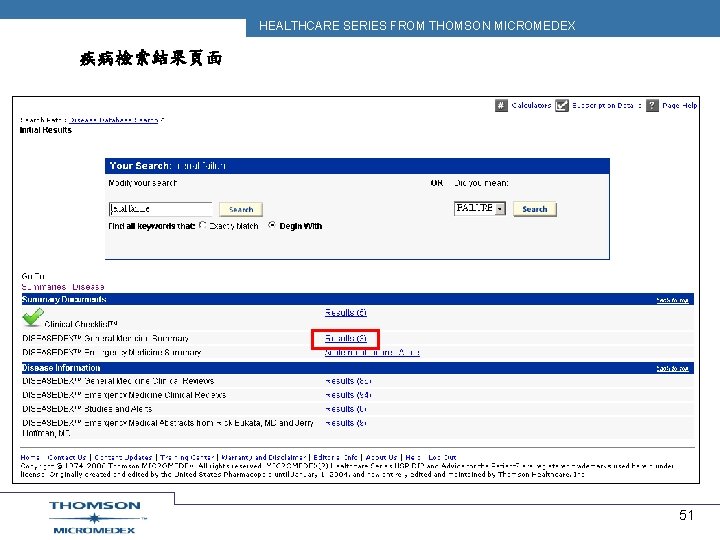The width and height of the screenshot is (720, 540).
Task: Click into the Modify your search text field
Action: (x=161, y=209)
